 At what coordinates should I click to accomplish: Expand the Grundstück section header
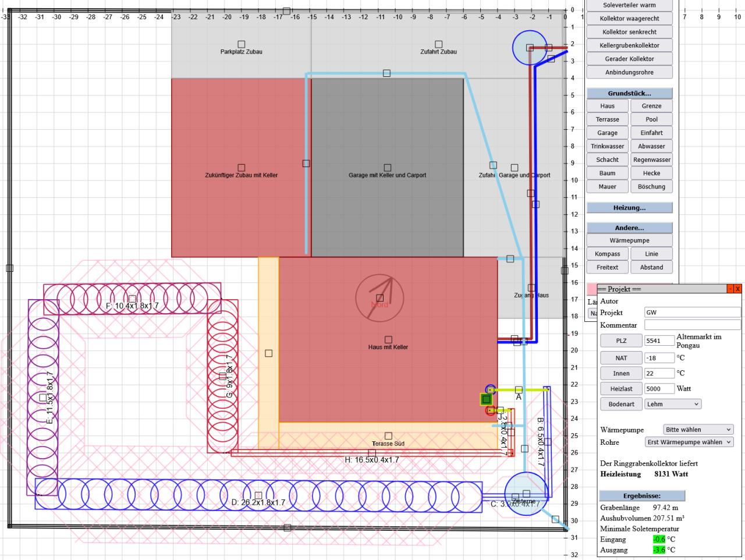[629, 93]
